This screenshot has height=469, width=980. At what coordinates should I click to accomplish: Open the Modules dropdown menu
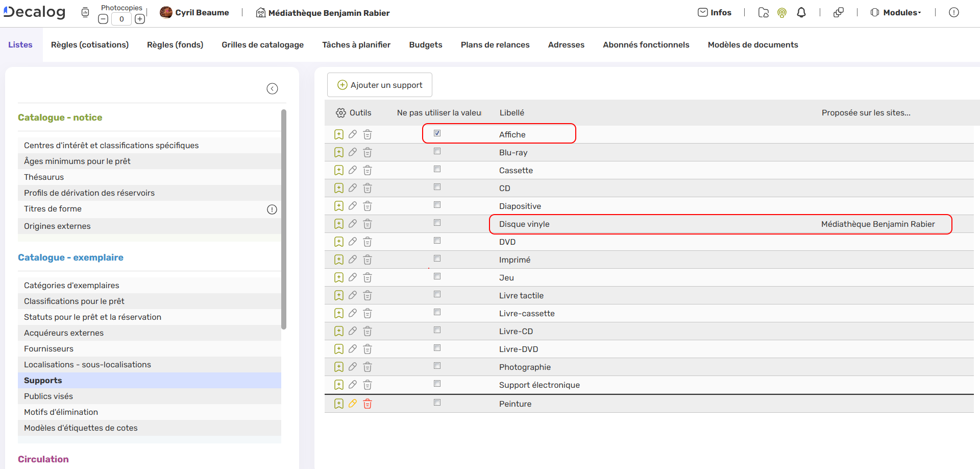tap(896, 13)
